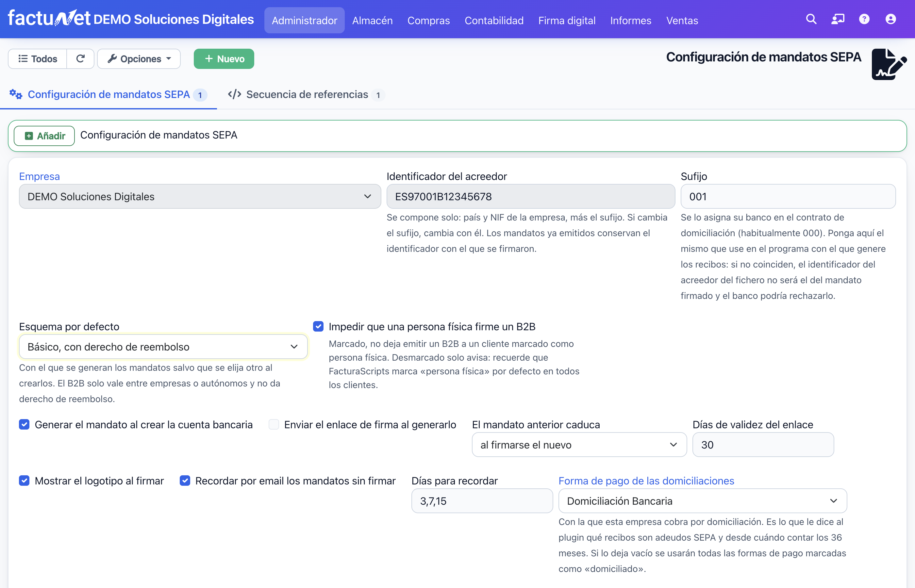Image resolution: width=915 pixels, height=588 pixels.
Task: Toggle Impedir que una persona física firme un B2B
Action: (318, 326)
